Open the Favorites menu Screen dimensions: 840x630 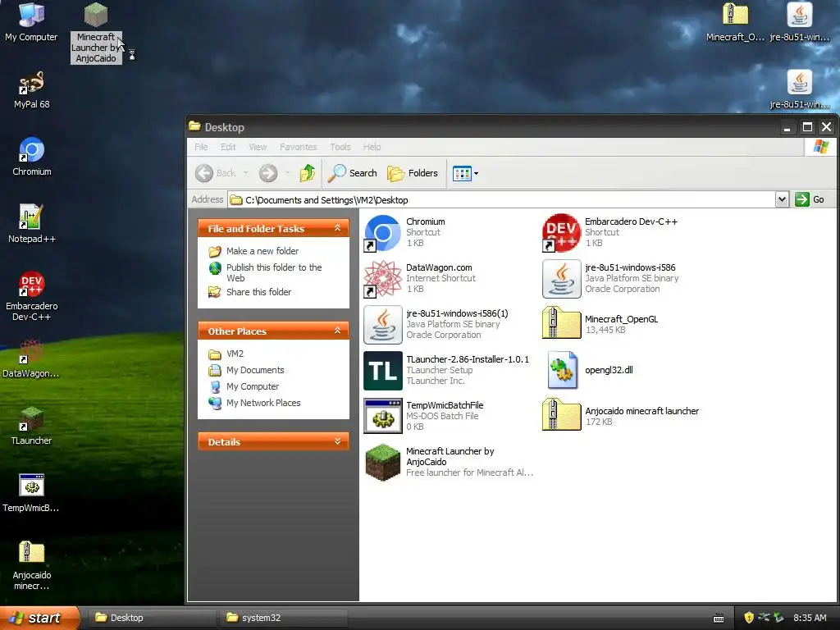[x=299, y=147]
